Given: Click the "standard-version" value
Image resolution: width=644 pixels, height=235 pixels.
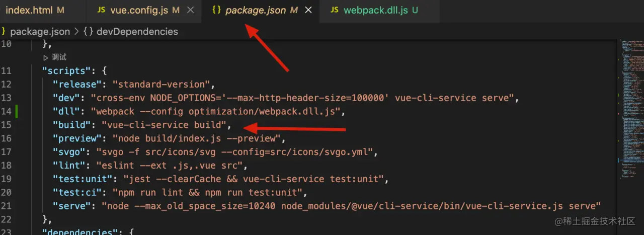Looking at the screenshot, I should pyautogui.click(x=161, y=84).
